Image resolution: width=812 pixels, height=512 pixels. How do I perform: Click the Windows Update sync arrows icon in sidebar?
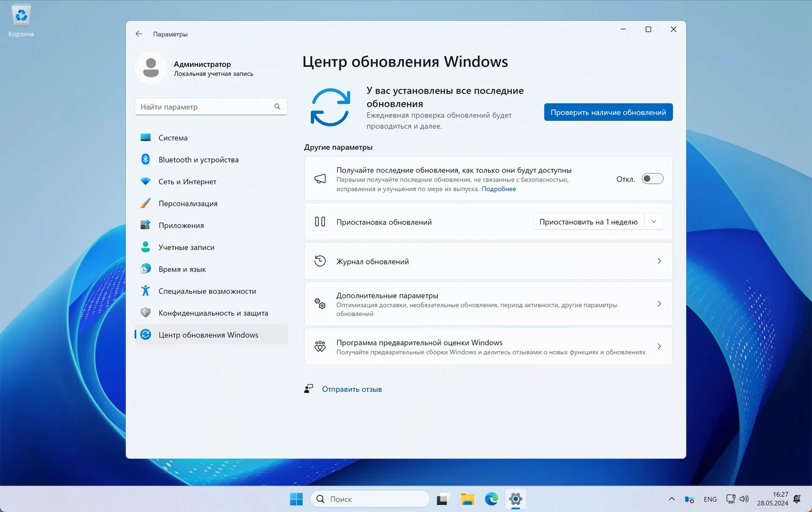146,335
